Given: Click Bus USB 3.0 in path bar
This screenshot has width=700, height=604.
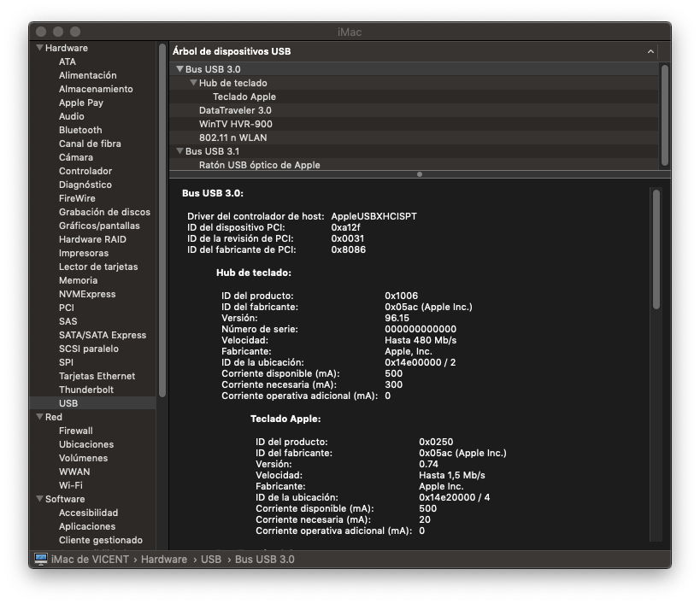Looking at the screenshot, I should coord(264,560).
